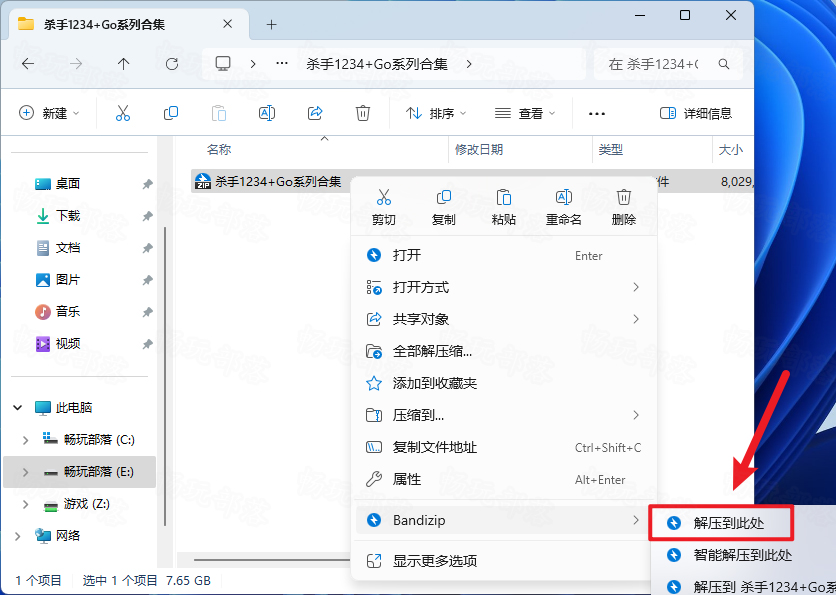836x595 pixels.
Task: Expand the 畅玩部落 (E:) drive node
Action: (25, 472)
